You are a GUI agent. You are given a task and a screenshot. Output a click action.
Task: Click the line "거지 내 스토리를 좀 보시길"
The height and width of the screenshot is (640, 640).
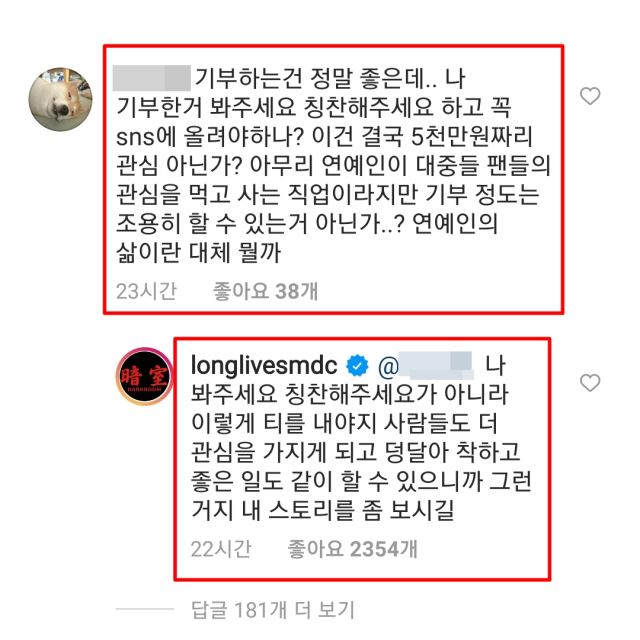point(322,510)
